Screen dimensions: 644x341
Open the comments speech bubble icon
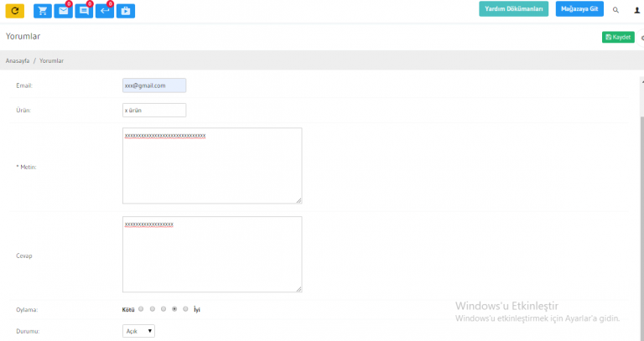[x=84, y=11]
